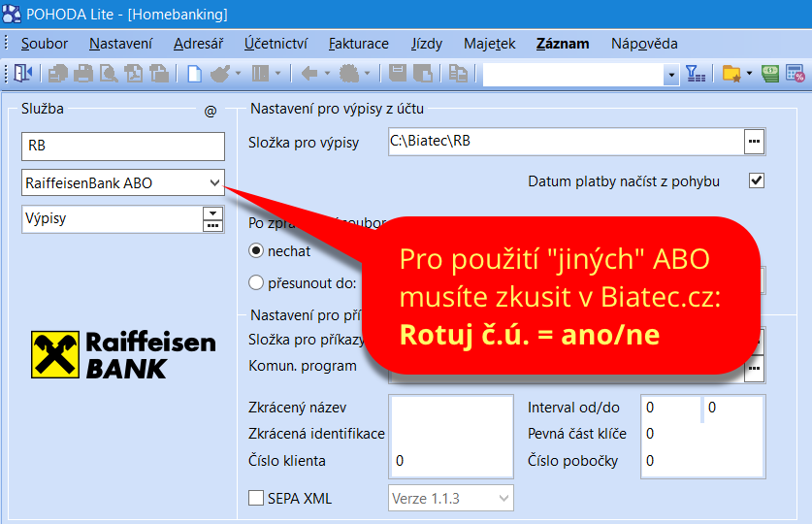This screenshot has height=524, width=812.
Task: Expand the RaiffeisenBank ABO service dropdown
Action: pyautogui.click(x=214, y=182)
